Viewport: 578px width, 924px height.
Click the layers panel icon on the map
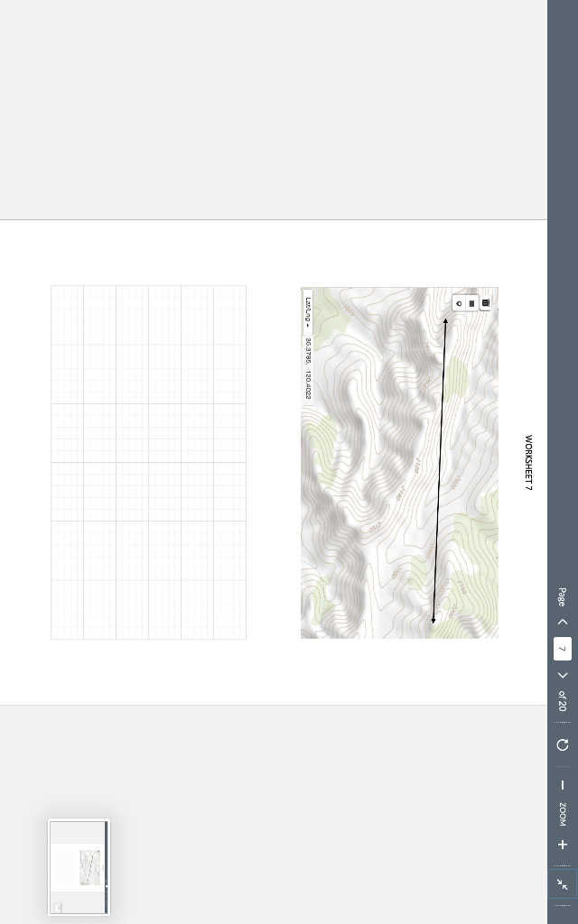485,302
